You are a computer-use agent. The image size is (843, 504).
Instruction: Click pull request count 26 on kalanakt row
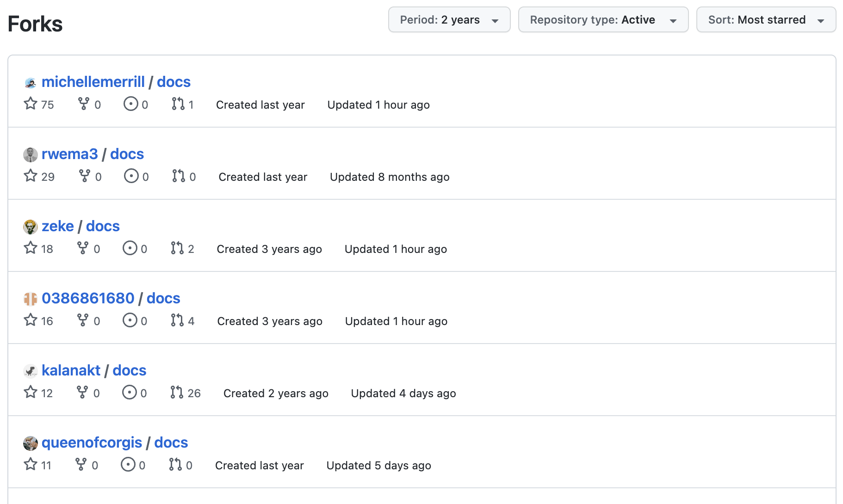(x=194, y=393)
